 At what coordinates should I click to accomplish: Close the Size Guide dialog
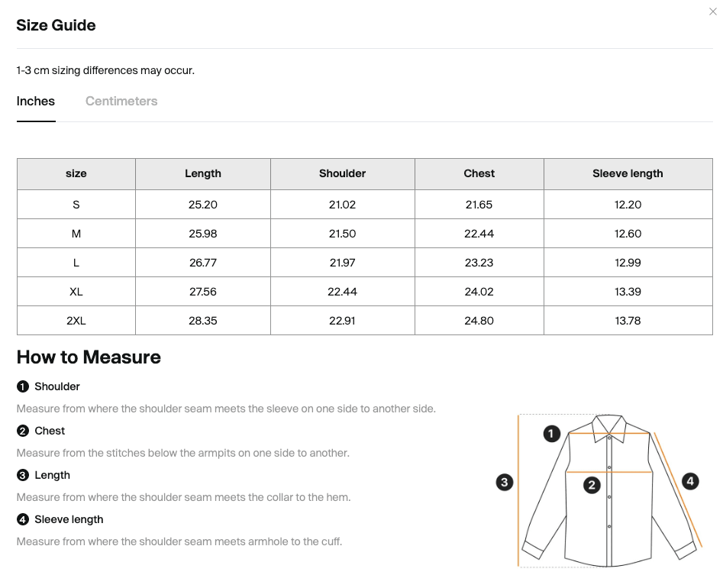pyautogui.click(x=712, y=11)
